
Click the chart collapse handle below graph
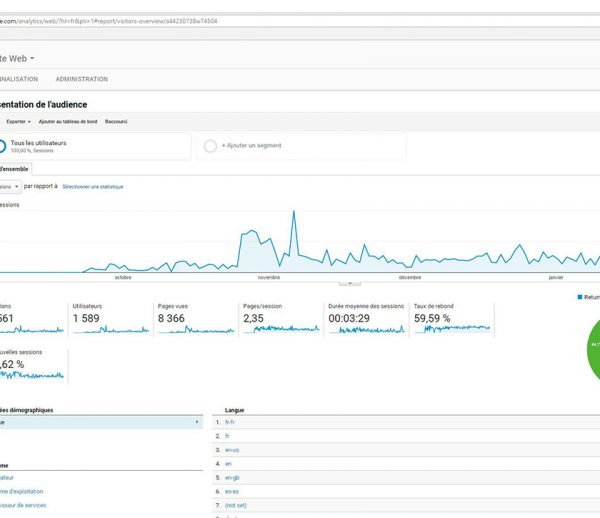tap(350, 283)
